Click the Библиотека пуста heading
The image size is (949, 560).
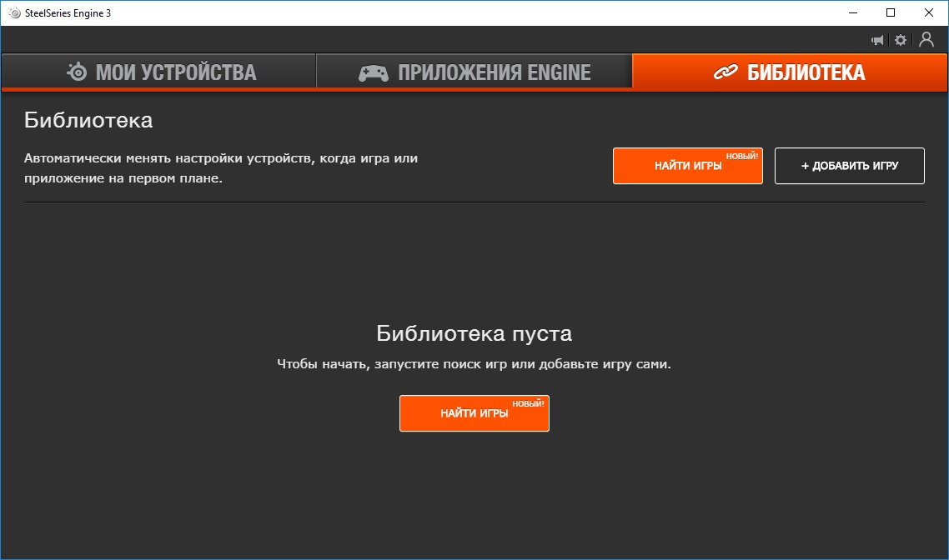[x=474, y=333]
